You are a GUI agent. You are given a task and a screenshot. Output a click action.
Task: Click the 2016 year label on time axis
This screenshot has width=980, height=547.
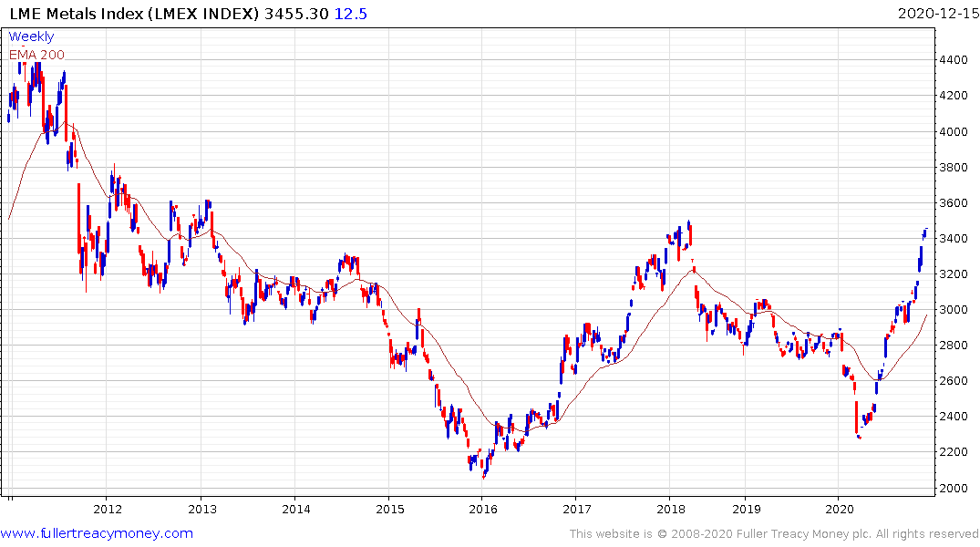(x=483, y=509)
